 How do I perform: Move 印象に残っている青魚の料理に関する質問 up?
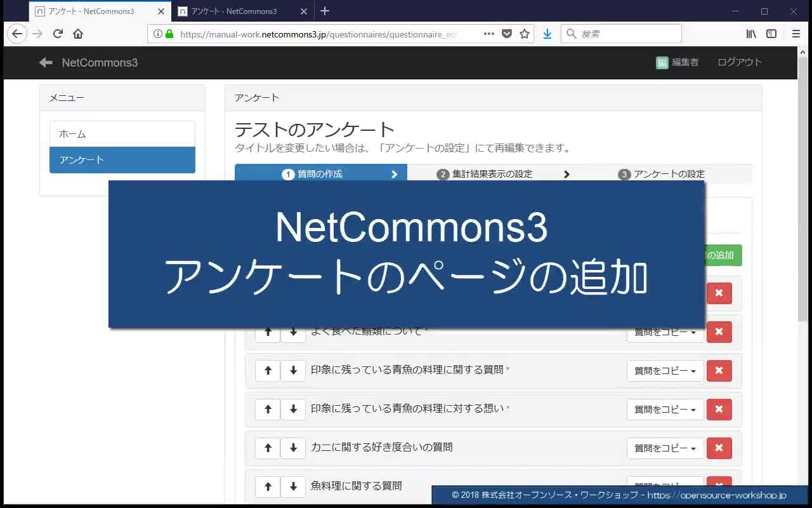pyautogui.click(x=268, y=371)
